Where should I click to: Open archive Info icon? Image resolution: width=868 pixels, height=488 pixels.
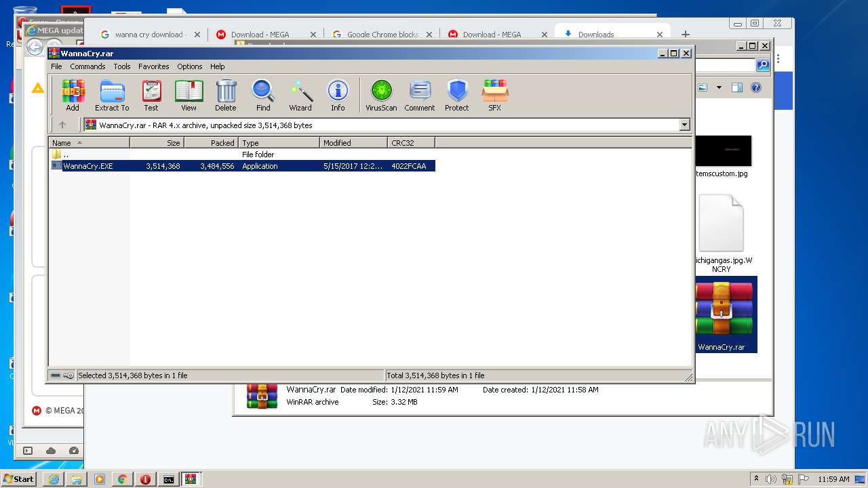pos(338,96)
